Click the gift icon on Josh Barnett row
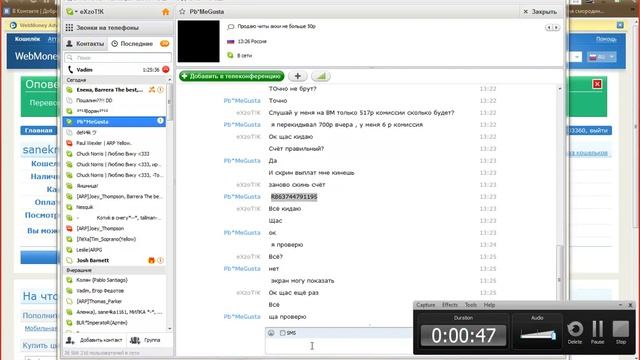This screenshot has height=360, width=640. tap(151, 260)
